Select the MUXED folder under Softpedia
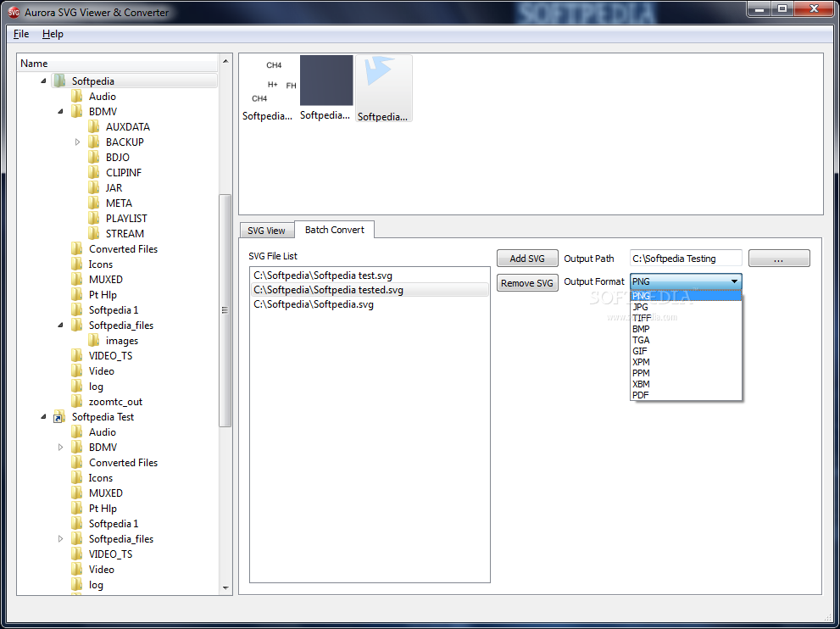Image resolution: width=840 pixels, height=629 pixels. point(106,280)
